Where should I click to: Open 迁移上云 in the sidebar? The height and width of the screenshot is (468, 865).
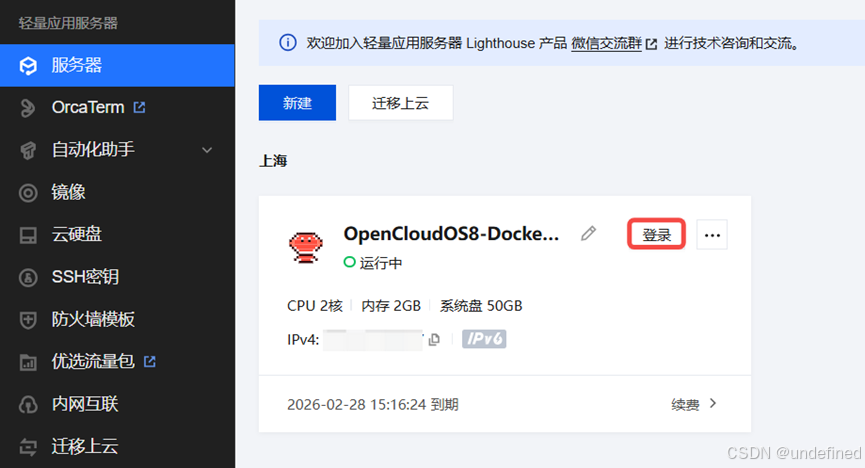click(x=117, y=446)
